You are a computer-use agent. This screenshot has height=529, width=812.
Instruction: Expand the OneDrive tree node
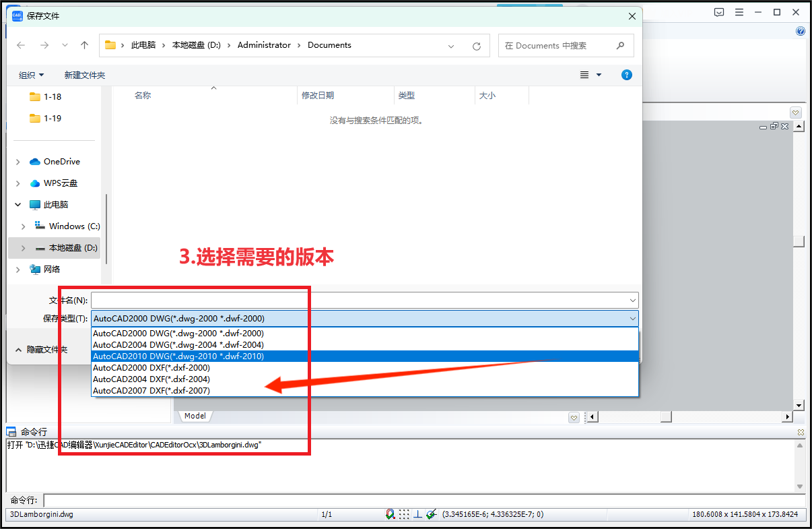pos(18,162)
